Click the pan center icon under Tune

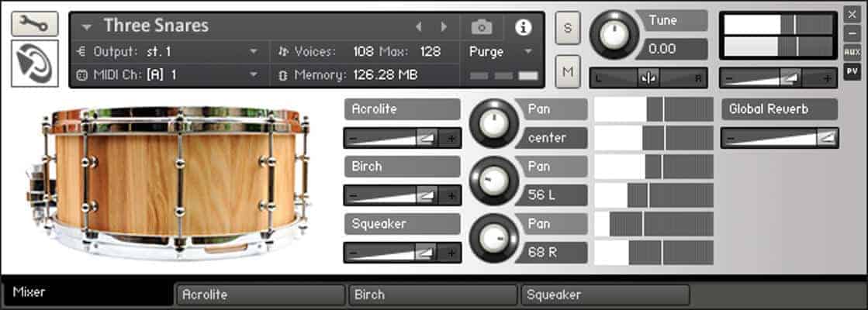point(648,78)
